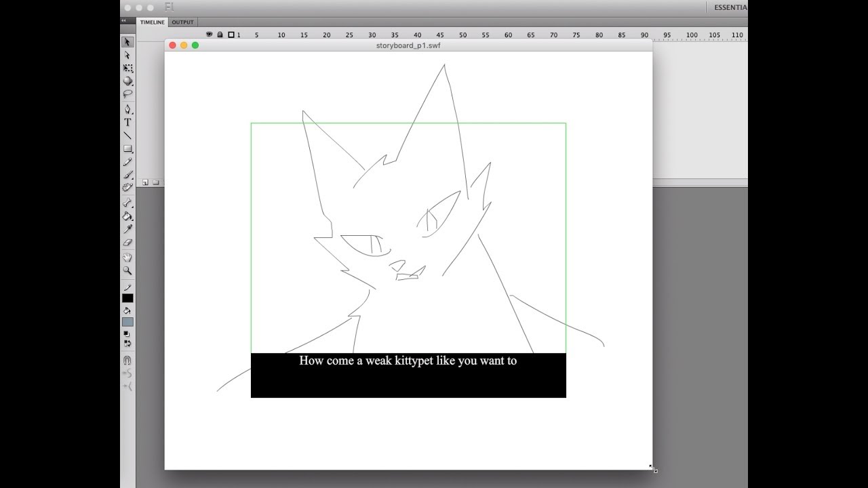Image resolution: width=868 pixels, height=488 pixels.
Task: Open the black stroke color swatch
Action: click(x=127, y=298)
